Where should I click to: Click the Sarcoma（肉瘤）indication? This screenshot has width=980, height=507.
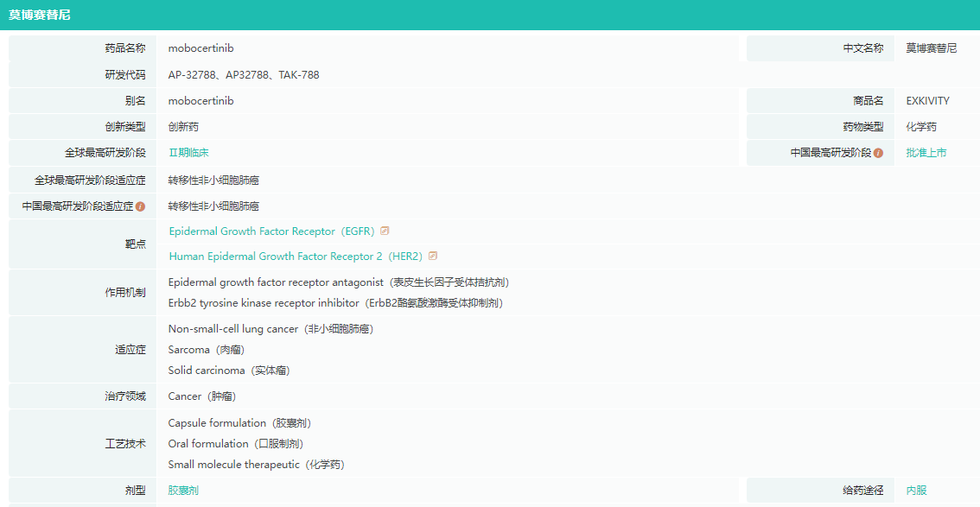(x=207, y=350)
